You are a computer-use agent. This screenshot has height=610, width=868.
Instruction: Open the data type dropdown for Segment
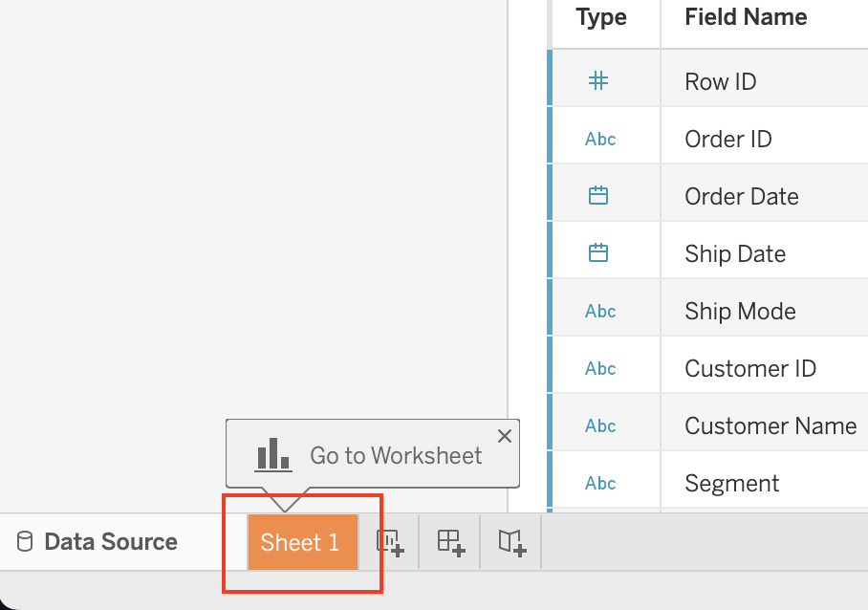(x=602, y=482)
